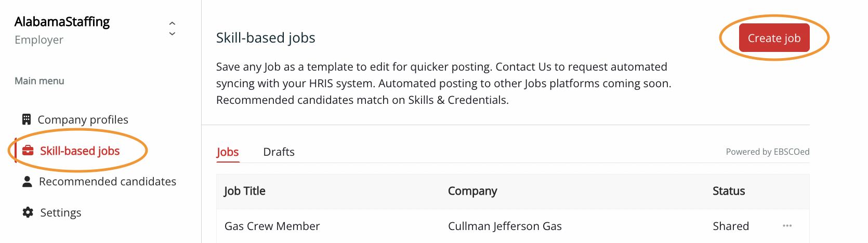Viewport: 868px width, 243px height.
Task: Click the Company profiles building icon
Action: [27, 119]
